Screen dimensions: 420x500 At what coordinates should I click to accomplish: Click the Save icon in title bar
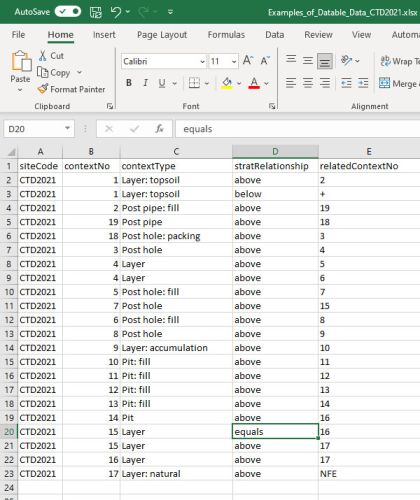[x=96, y=12]
